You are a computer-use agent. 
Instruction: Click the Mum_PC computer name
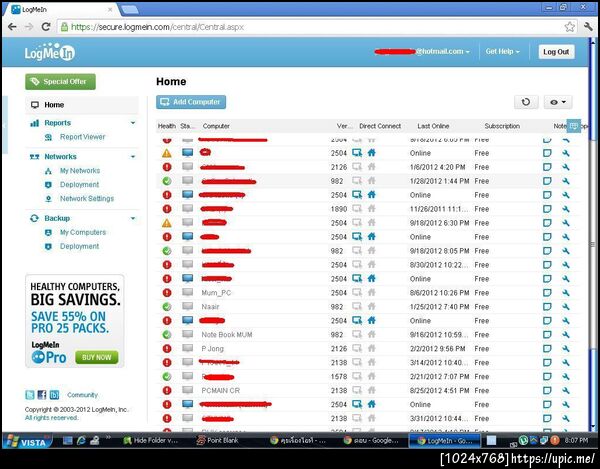click(x=216, y=293)
